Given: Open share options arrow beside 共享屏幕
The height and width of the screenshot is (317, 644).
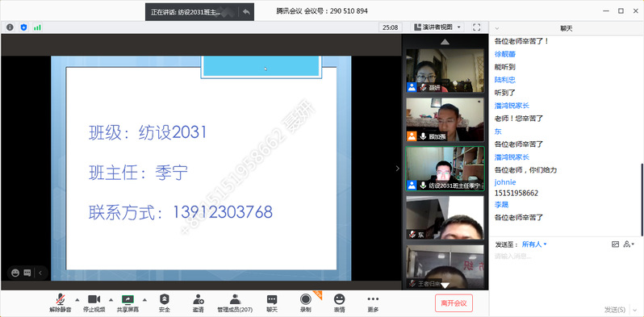Looking at the screenshot, I should [x=144, y=299].
